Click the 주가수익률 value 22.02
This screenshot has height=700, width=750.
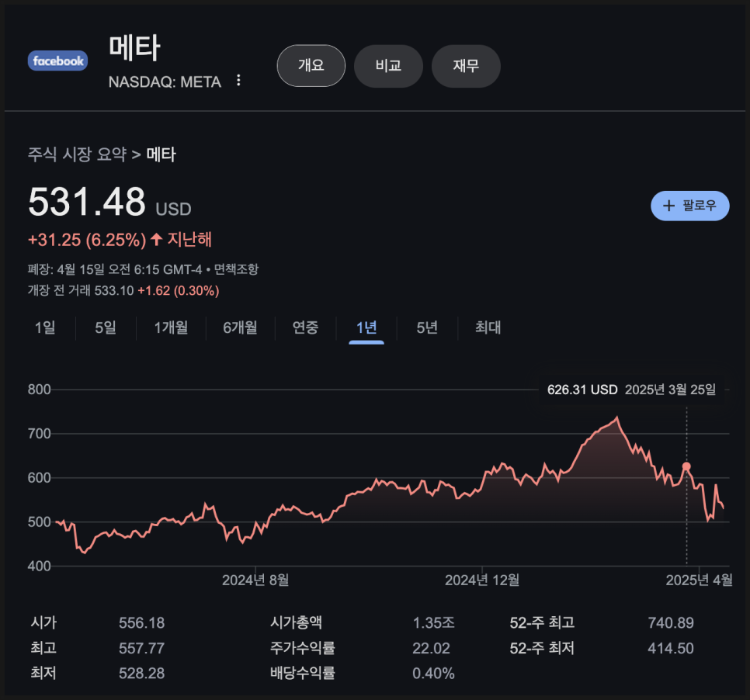click(x=431, y=648)
